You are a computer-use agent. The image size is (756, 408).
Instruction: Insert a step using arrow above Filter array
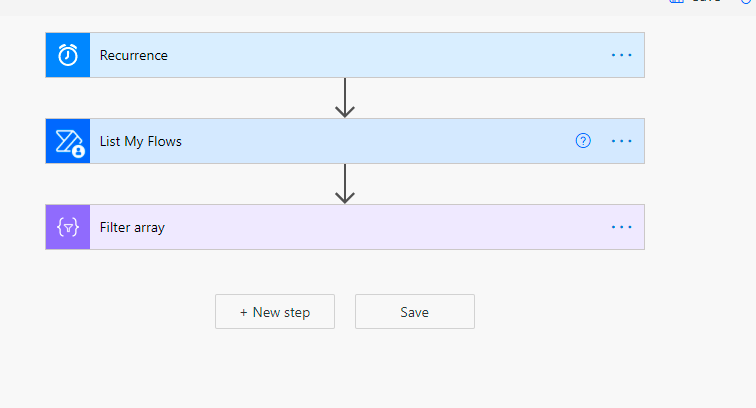click(x=345, y=184)
